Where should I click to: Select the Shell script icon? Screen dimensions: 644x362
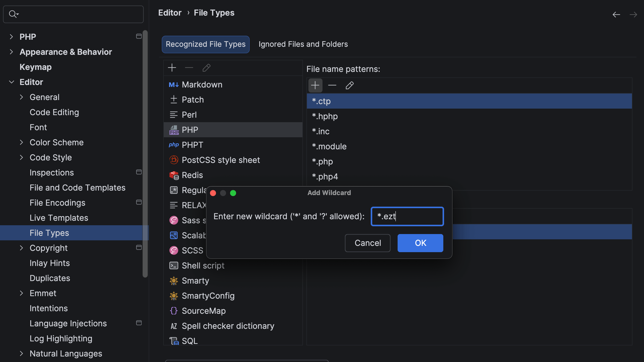point(174,265)
